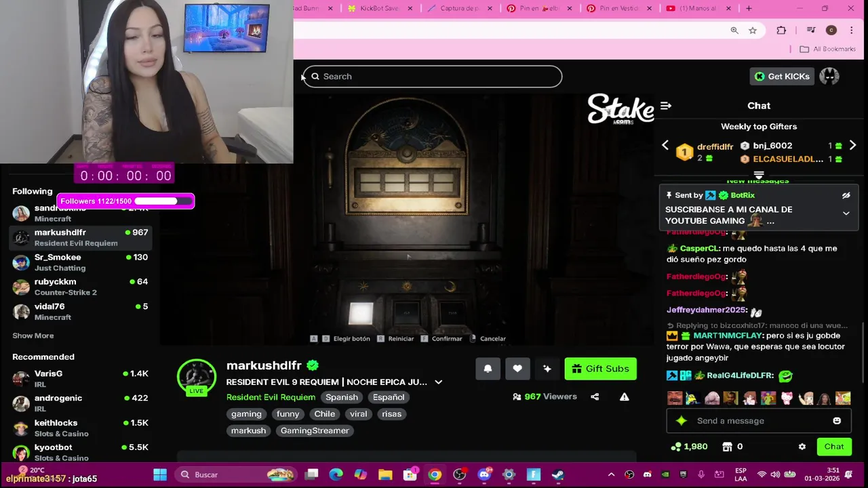Follow markushdlfr with the heart button

(x=517, y=369)
